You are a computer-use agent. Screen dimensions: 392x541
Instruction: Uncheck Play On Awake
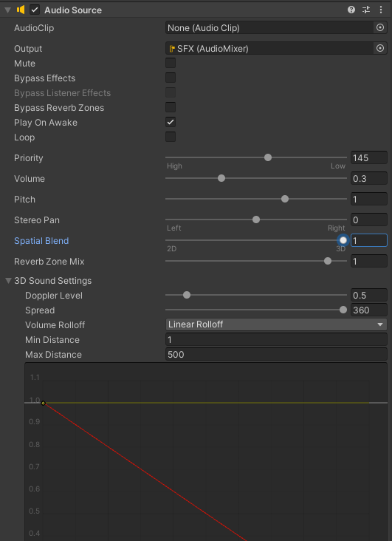coord(171,122)
